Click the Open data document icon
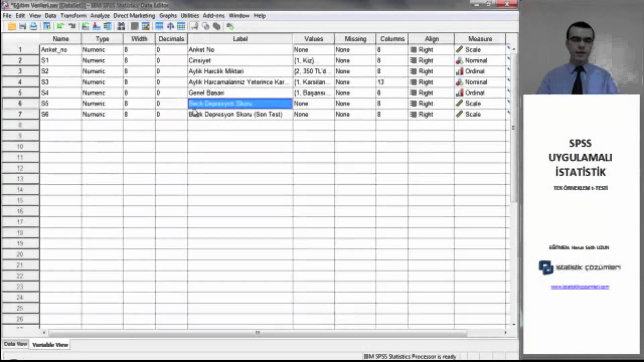Viewport: 644px width, 362px height. [x=12, y=26]
